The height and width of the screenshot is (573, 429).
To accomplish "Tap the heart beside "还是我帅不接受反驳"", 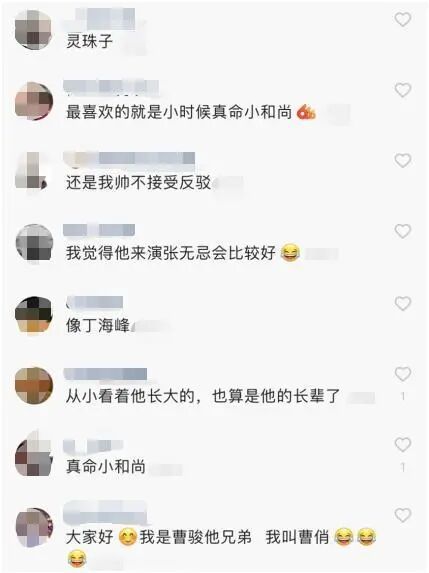I will pos(403,160).
